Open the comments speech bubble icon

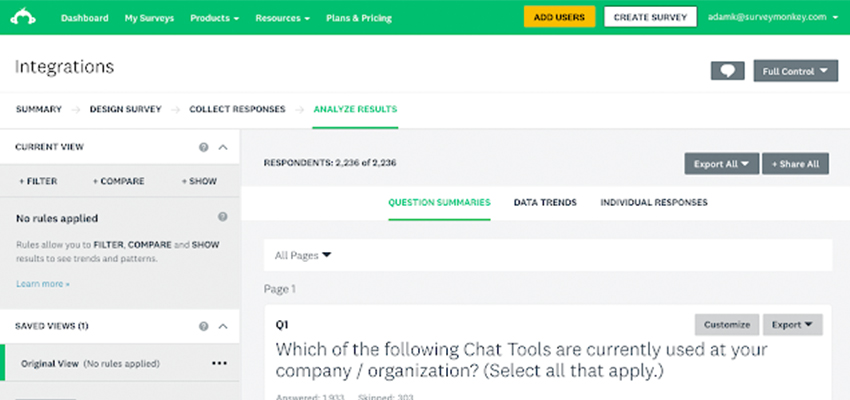coord(727,71)
